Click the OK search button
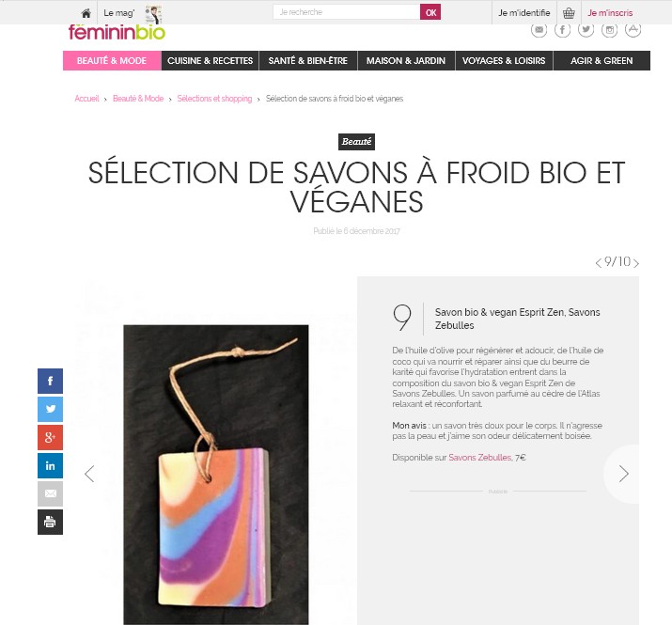The image size is (672, 625). point(430,12)
